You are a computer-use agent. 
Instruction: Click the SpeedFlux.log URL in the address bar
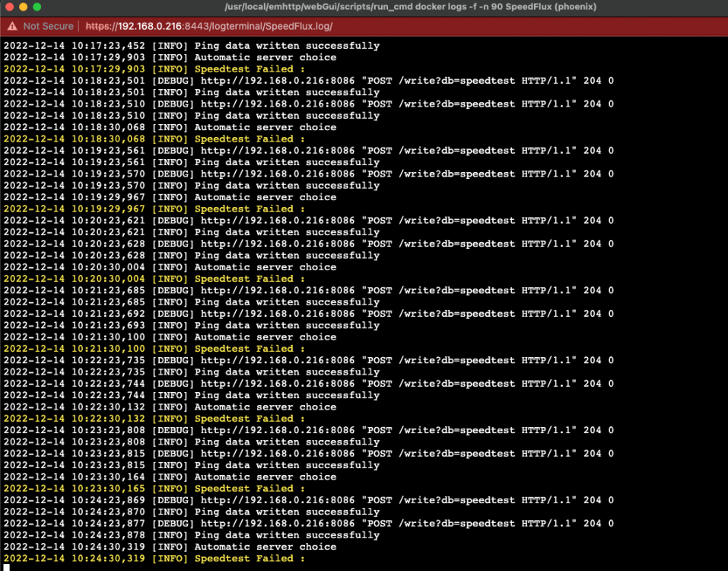coord(209,26)
